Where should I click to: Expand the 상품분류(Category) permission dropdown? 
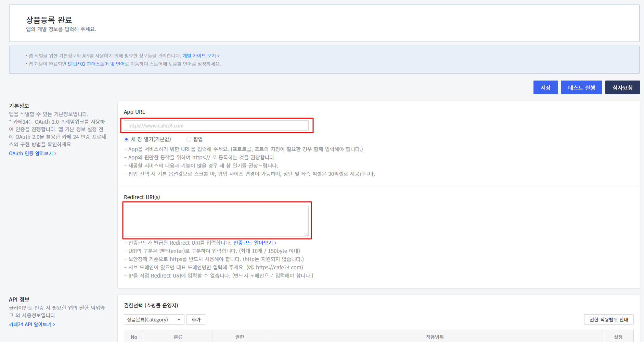pos(154,320)
